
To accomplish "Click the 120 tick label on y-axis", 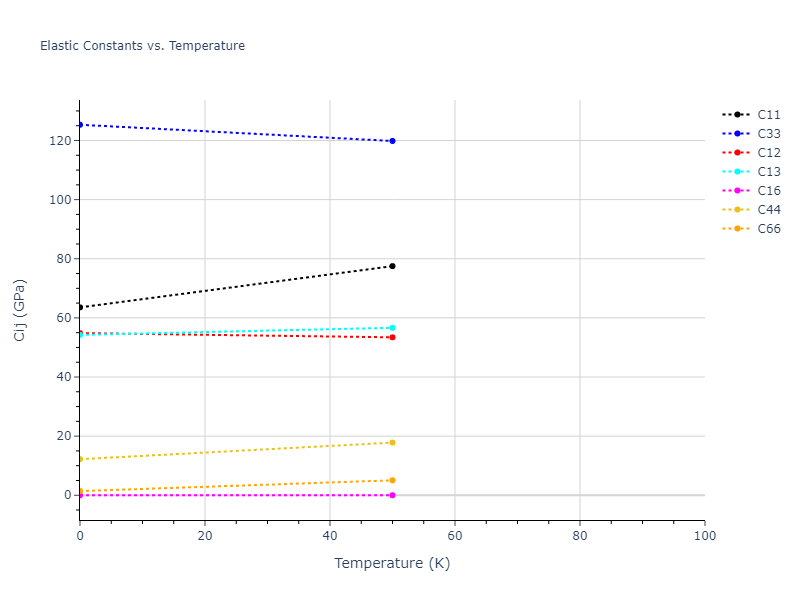I will coord(61,141).
